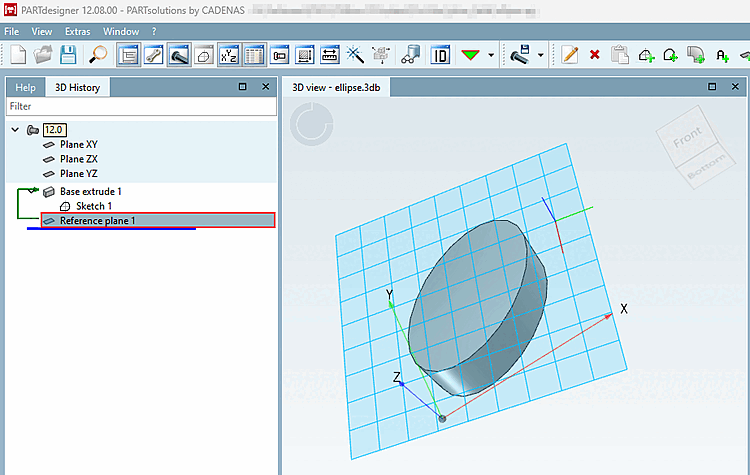Click the magnifying glass search icon
750x475 pixels.
99,55
